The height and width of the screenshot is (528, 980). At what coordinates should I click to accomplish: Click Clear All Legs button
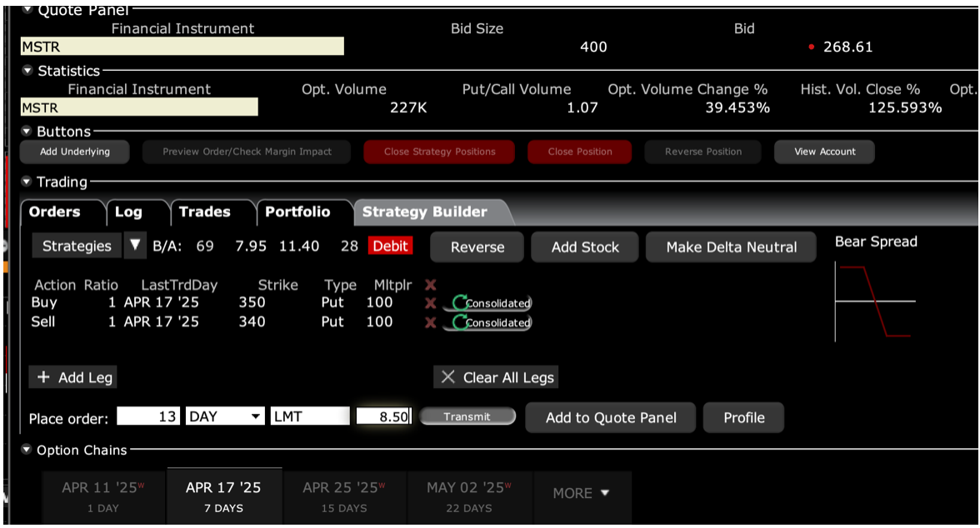coord(497,377)
